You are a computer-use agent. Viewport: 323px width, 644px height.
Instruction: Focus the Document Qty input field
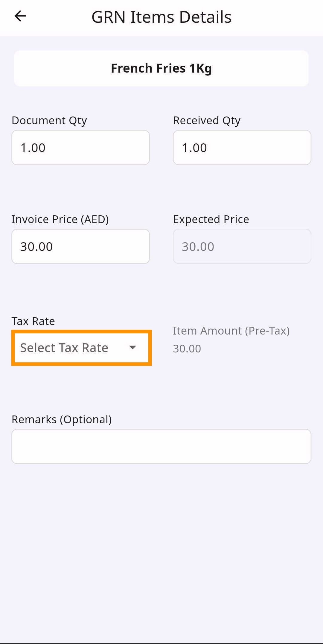[80, 148]
